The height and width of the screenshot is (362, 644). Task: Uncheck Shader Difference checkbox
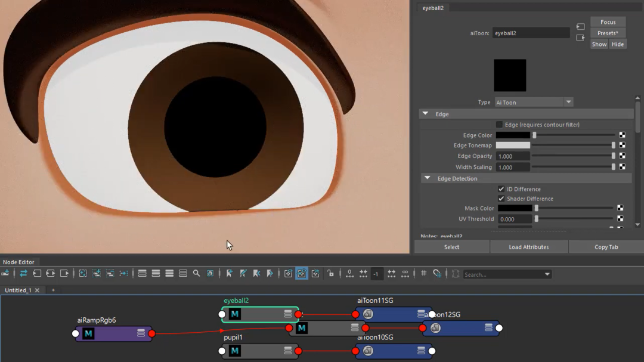click(501, 199)
